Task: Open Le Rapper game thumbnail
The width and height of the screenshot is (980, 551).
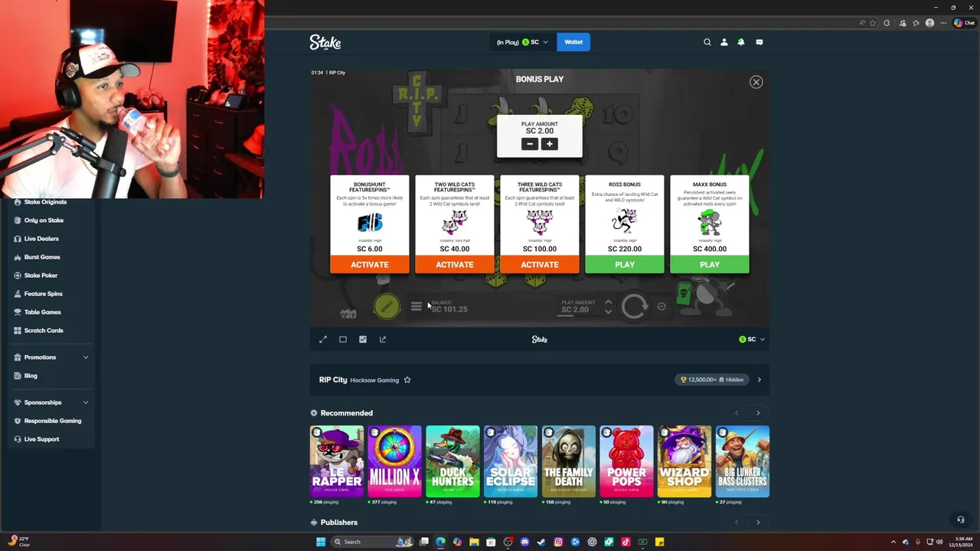Action: point(337,461)
